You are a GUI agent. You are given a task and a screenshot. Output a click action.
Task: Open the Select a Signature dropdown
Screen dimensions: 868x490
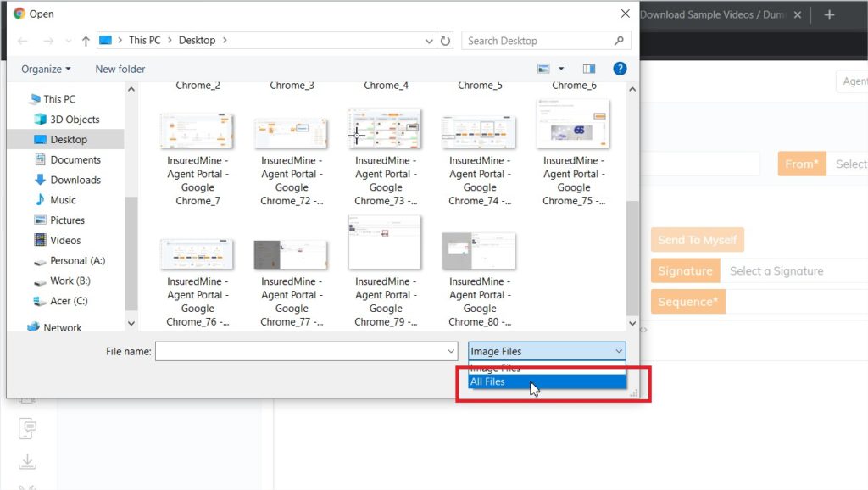point(793,270)
